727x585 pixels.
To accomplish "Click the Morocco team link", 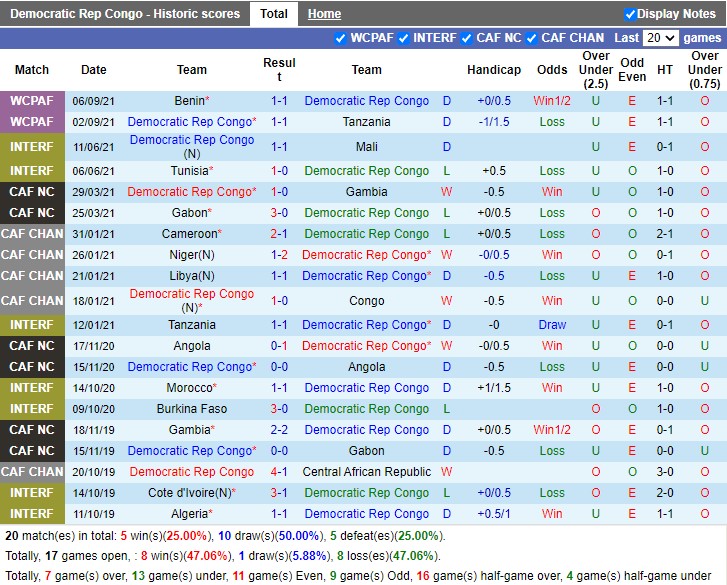I will coord(189,388).
